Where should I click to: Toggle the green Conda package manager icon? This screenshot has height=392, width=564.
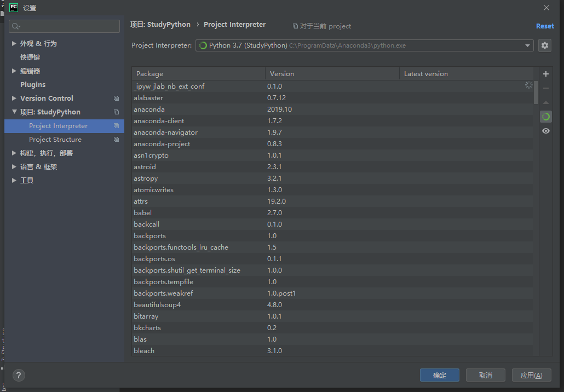tap(545, 117)
